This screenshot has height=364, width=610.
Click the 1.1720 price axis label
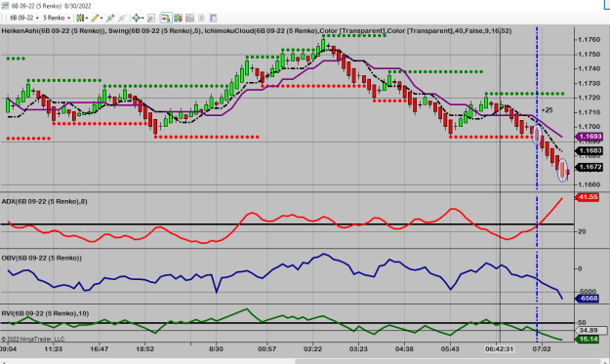589,98
